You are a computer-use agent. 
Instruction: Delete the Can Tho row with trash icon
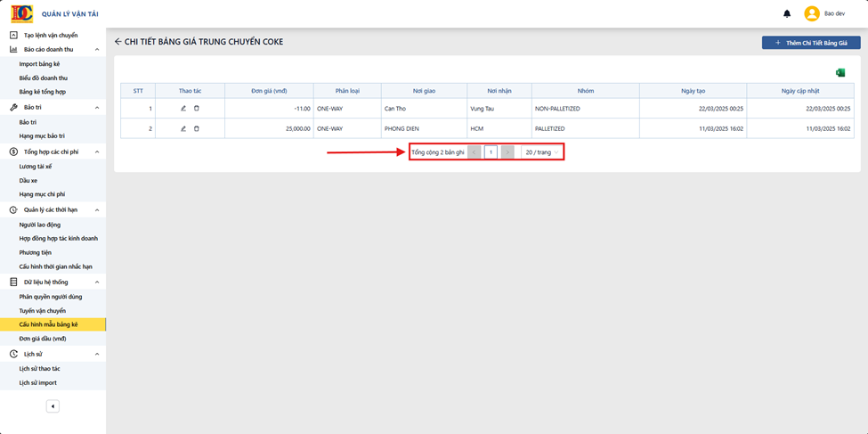pyautogui.click(x=197, y=109)
